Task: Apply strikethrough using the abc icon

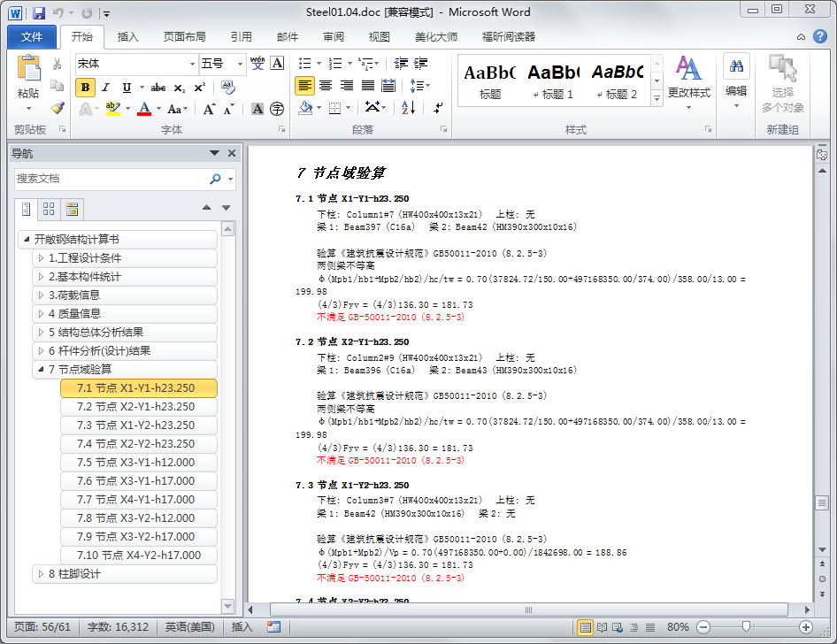Action: [x=158, y=88]
